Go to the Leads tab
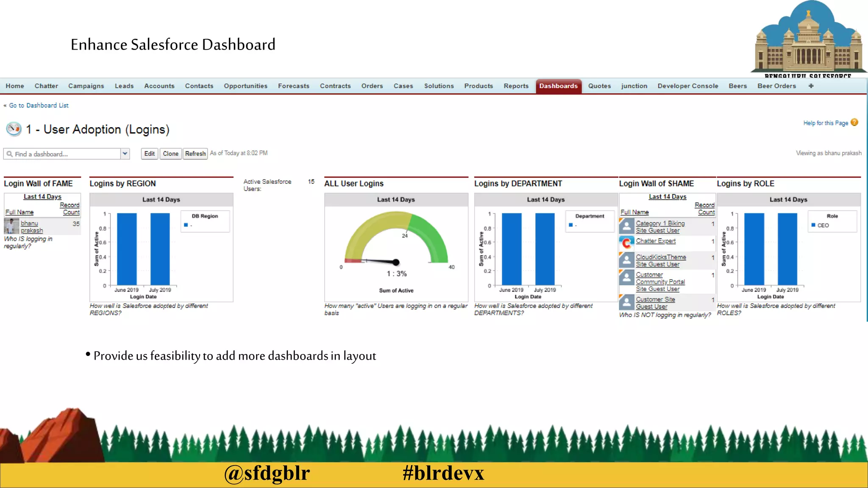The width and height of the screenshot is (868, 488). click(124, 86)
